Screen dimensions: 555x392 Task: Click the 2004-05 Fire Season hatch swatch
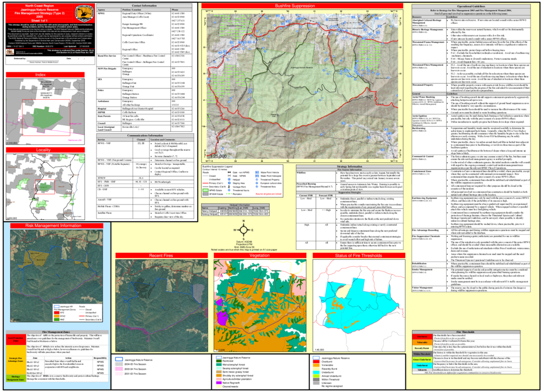pos(119,364)
